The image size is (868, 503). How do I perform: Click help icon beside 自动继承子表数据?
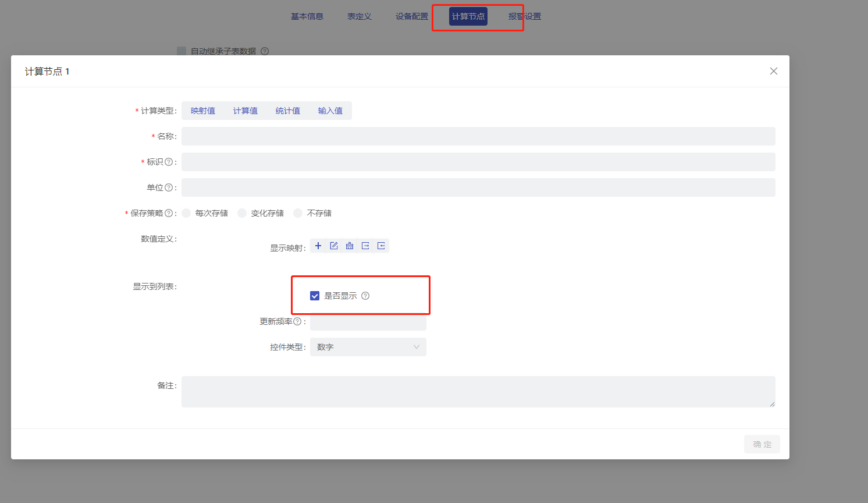pos(265,51)
